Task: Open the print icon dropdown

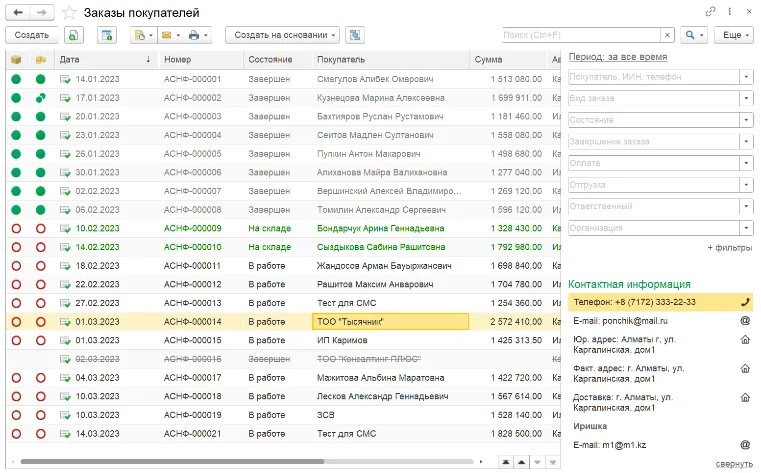Action: (x=198, y=35)
